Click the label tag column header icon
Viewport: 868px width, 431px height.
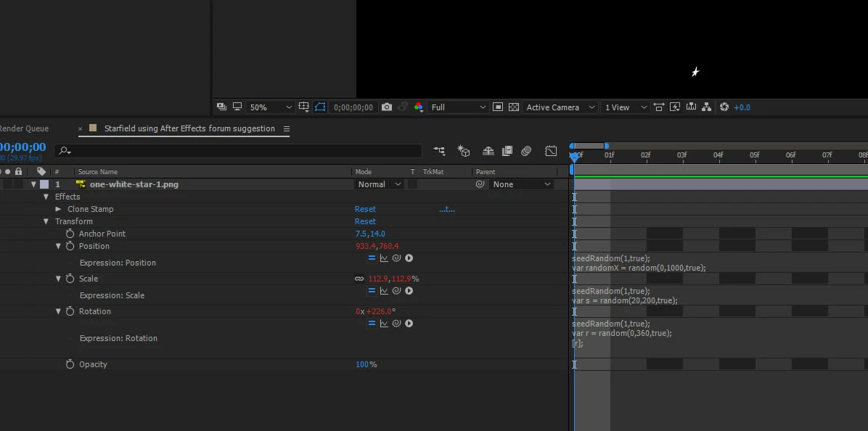(x=41, y=171)
